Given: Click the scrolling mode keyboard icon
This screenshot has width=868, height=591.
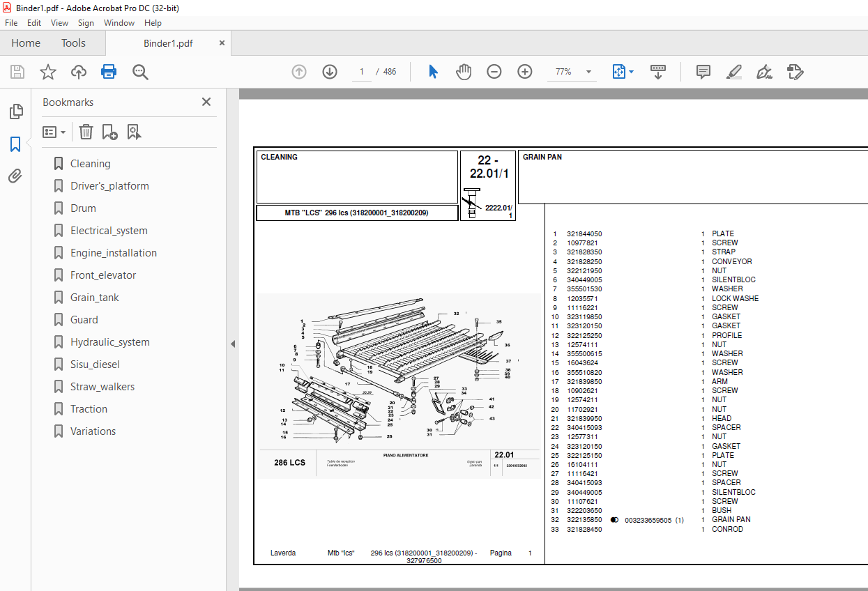Looking at the screenshot, I should pos(658,72).
